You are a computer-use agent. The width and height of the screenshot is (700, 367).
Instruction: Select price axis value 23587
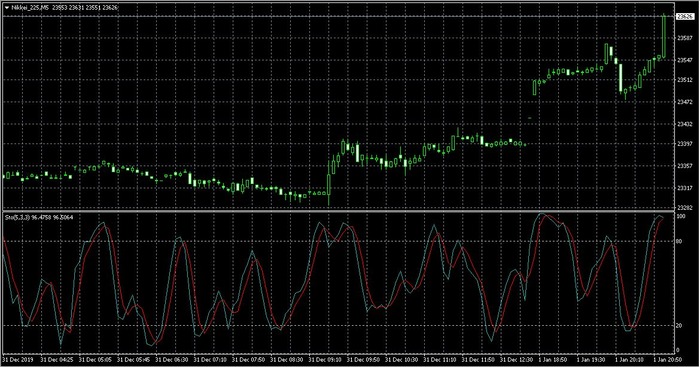[x=684, y=38]
